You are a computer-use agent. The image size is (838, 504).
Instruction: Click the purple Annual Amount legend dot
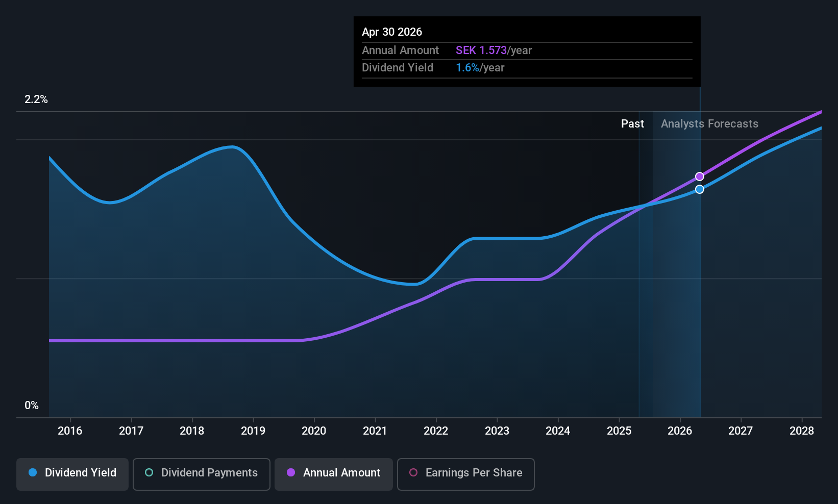tap(291, 472)
